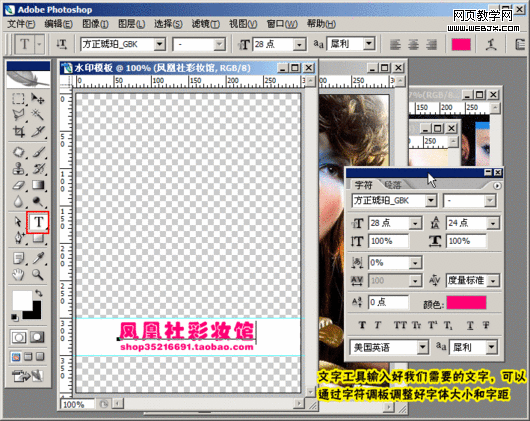Toggle Small Caps in Character panel
This screenshot has height=421, width=530.
pyautogui.click(x=416, y=325)
